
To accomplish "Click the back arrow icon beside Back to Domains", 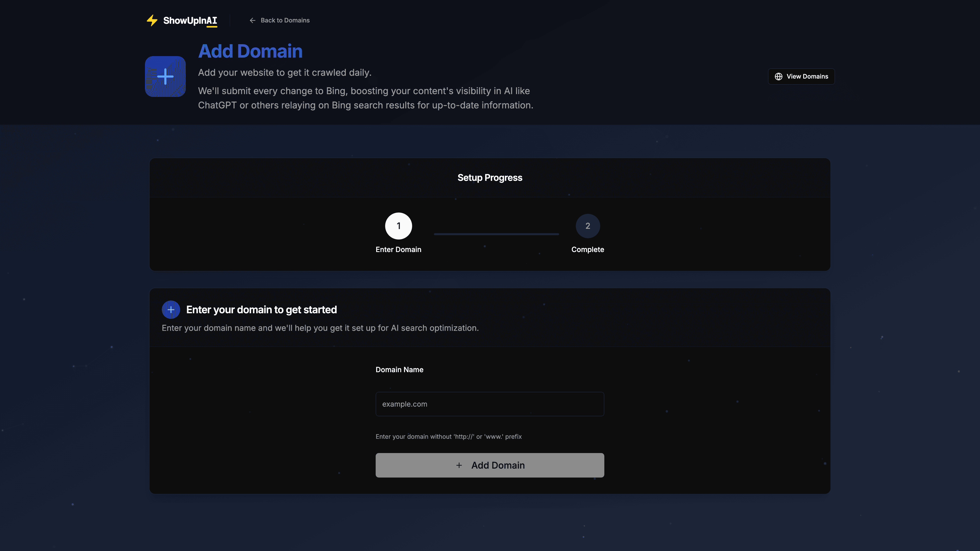I will 253,20.
